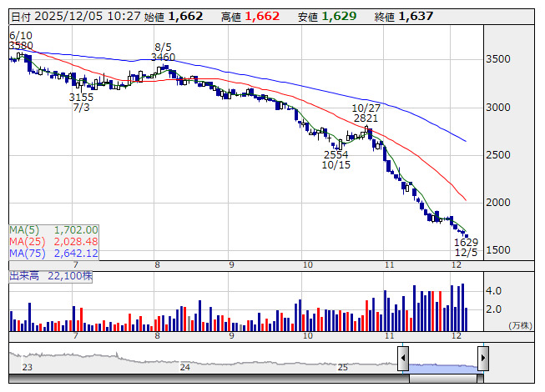Click the 6/10 high marker 3580
This screenshot has width=545, height=392.
pos(21,46)
